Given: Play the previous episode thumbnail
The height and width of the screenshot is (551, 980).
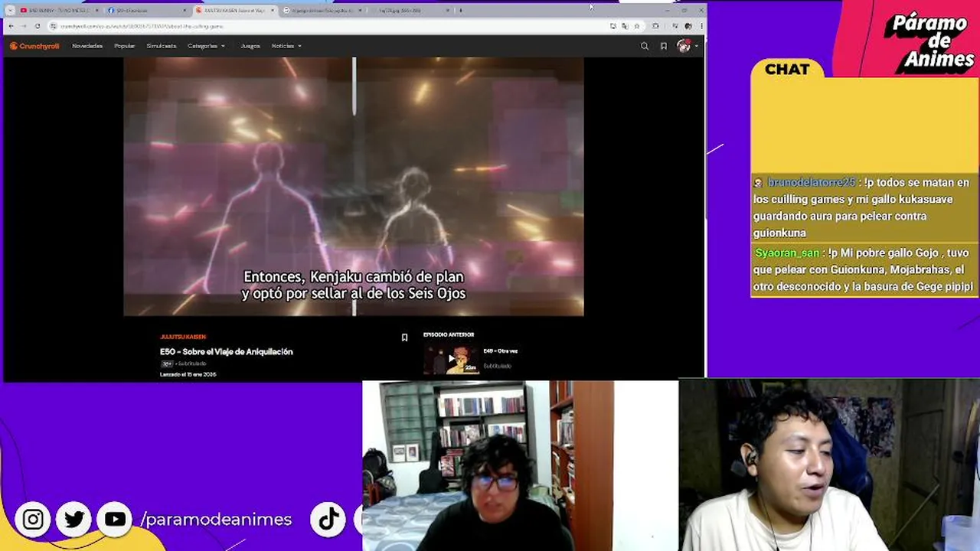Looking at the screenshot, I should 451,359.
